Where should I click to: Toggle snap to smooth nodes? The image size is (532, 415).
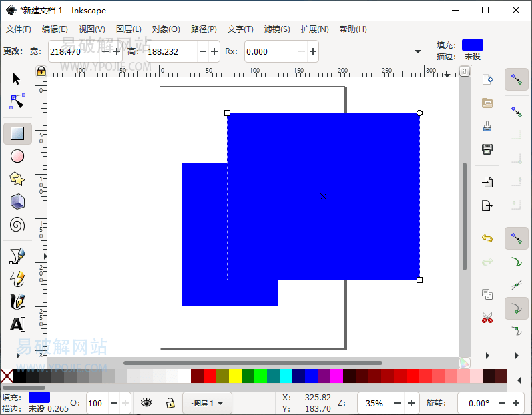click(517, 331)
